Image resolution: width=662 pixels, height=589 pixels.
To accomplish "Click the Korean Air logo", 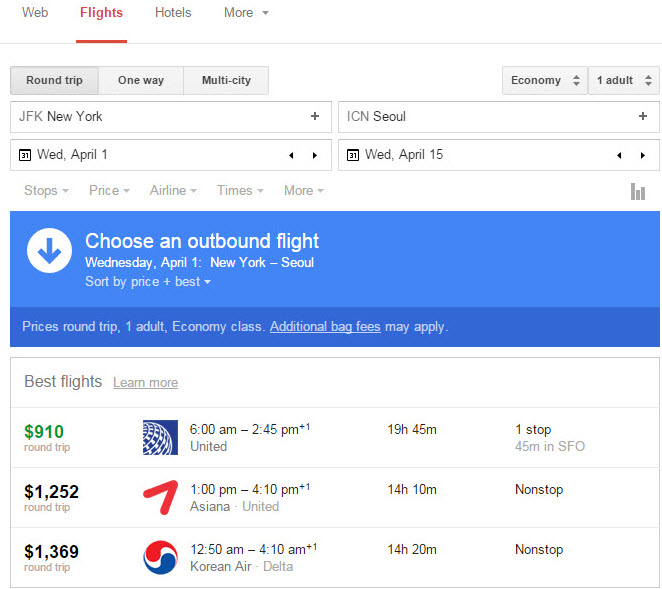I will coord(160,557).
